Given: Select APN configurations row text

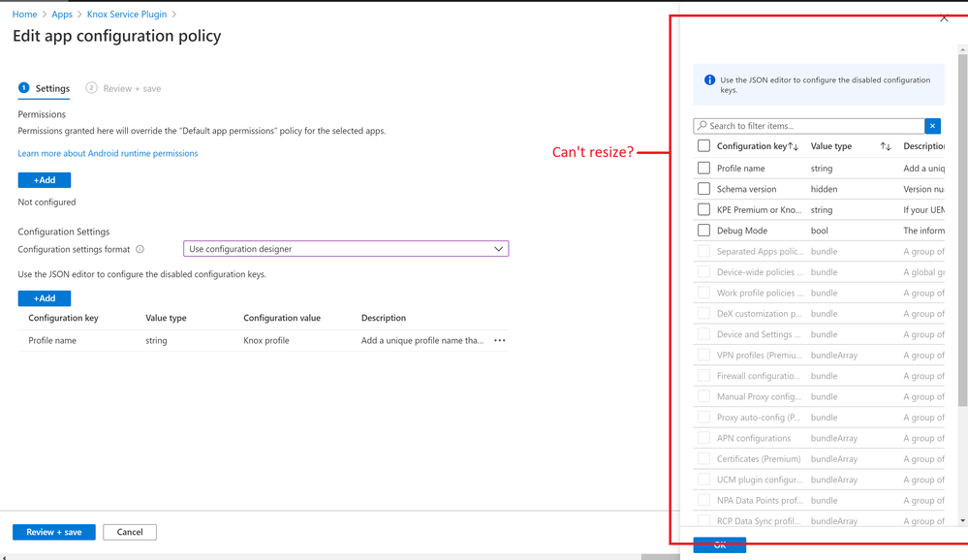Looking at the screenshot, I should (754, 438).
